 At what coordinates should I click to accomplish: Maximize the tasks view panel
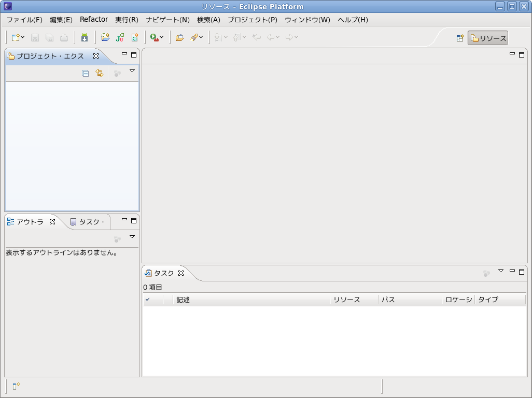[x=522, y=272]
